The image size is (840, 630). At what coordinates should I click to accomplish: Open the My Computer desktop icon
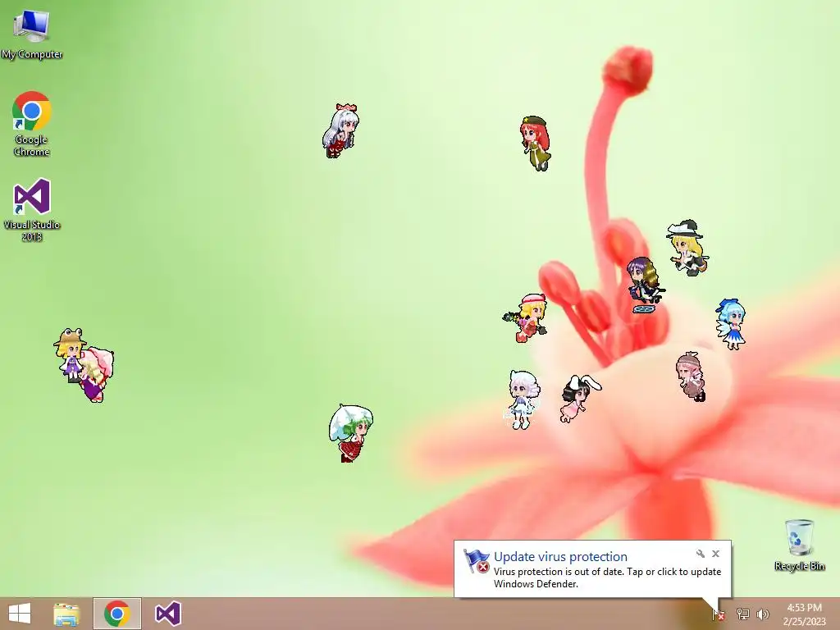(x=31, y=34)
